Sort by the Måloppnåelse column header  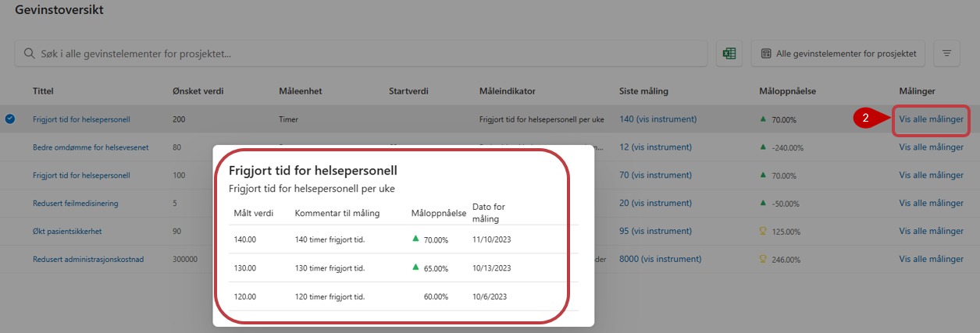(x=787, y=91)
